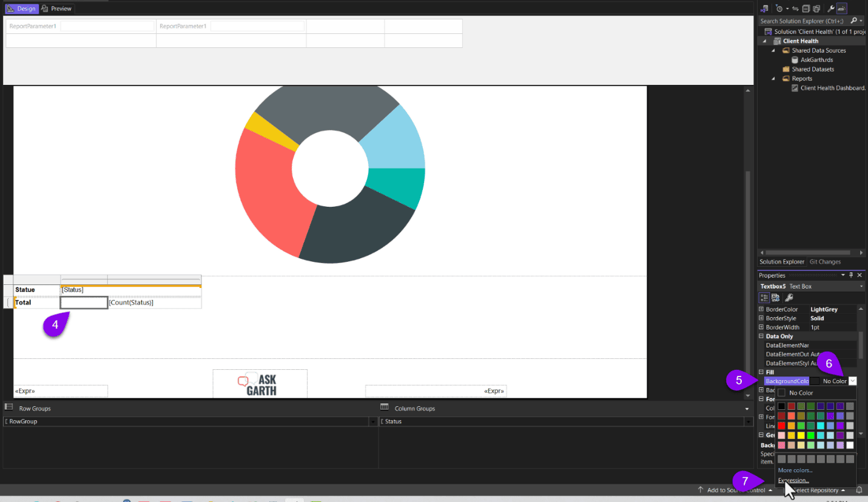Click the first ReportParameter1 input field
The height and width of the screenshot is (502, 868).
pos(107,26)
